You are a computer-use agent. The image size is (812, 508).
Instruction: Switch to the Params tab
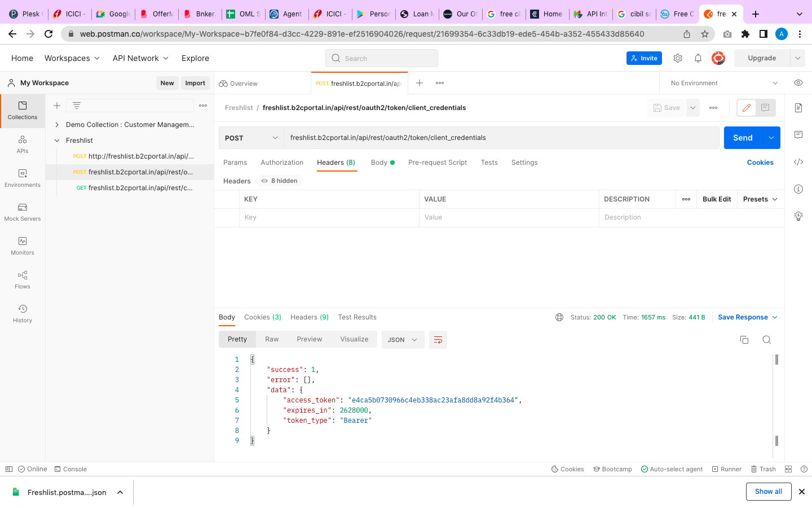[235, 163]
